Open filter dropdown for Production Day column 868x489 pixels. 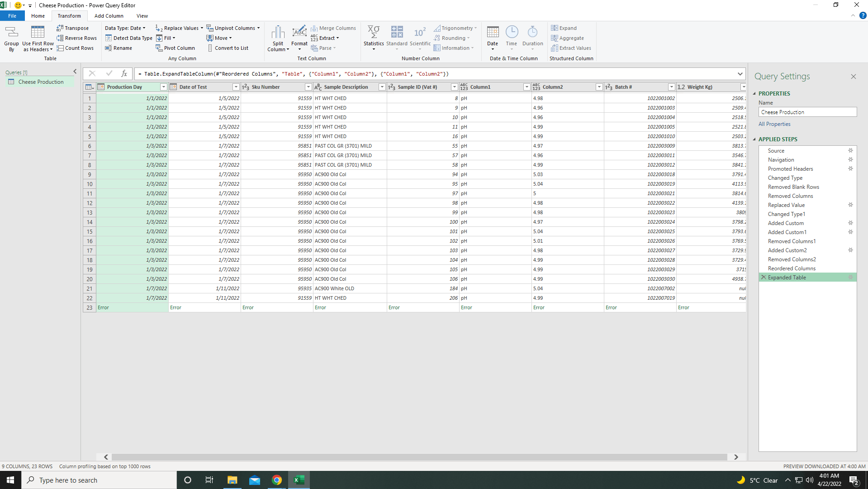(163, 87)
